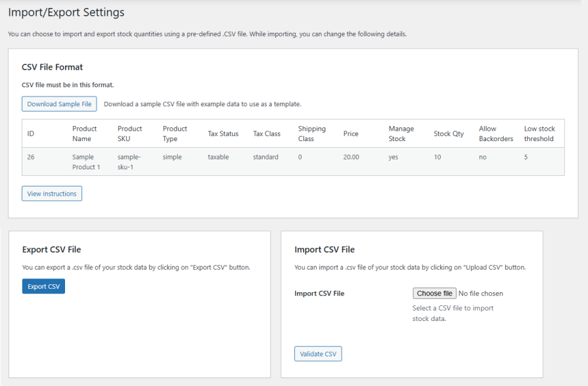The height and width of the screenshot is (386, 588).
Task: Select the Product Name column header
Action: tap(85, 134)
